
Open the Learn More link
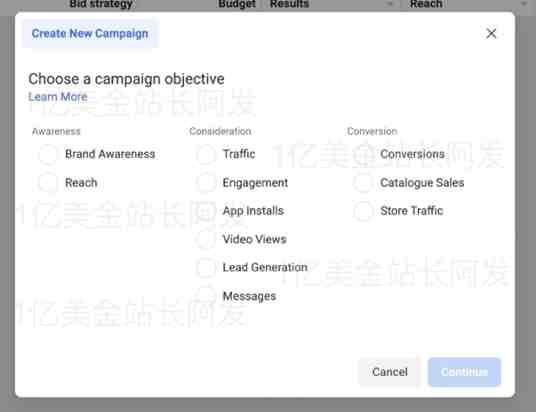click(58, 97)
